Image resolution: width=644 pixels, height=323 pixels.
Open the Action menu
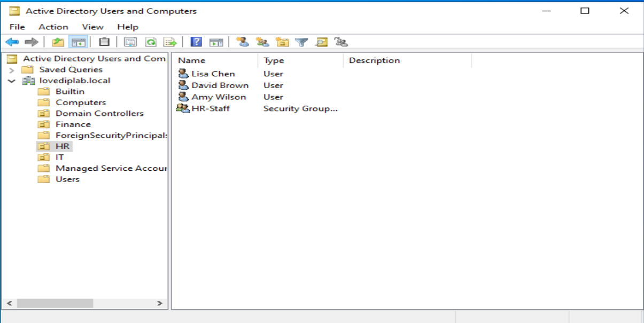pyautogui.click(x=53, y=27)
